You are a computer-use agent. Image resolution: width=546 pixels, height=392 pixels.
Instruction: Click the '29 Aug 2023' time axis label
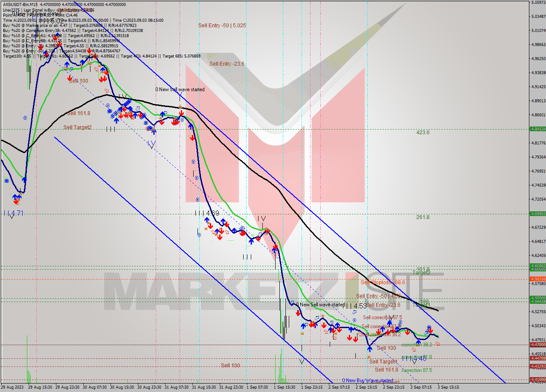(x=12, y=387)
